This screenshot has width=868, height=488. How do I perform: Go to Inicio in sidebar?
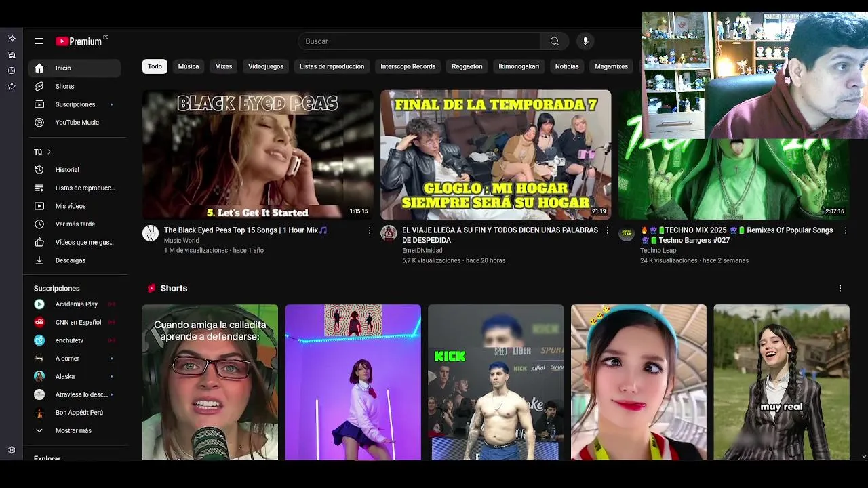(75, 68)
